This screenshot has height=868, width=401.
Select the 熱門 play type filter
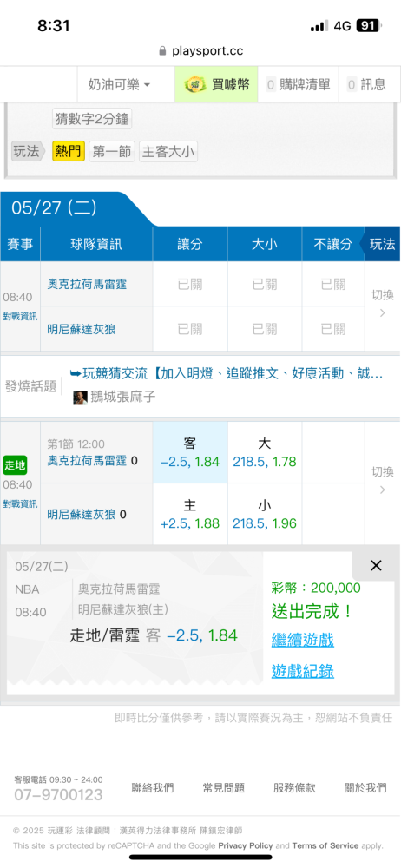pos(68,152)
